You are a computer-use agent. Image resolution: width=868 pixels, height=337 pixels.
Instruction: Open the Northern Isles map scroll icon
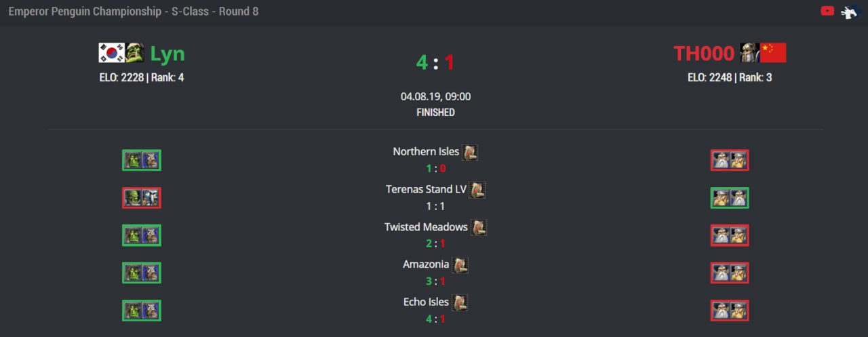click(x=470, y=152)
